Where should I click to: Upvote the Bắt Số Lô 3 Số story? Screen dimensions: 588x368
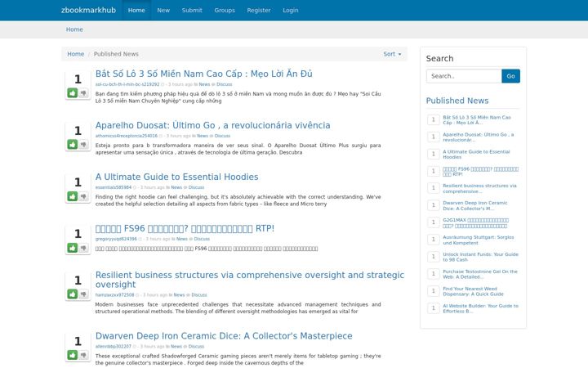pos(73,92)
